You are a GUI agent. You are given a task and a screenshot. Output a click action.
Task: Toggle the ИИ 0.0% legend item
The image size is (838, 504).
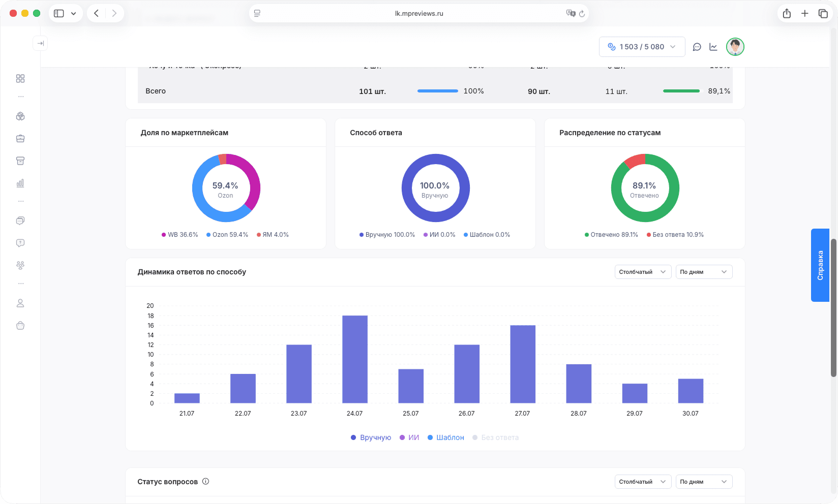[x=439, y=235]
